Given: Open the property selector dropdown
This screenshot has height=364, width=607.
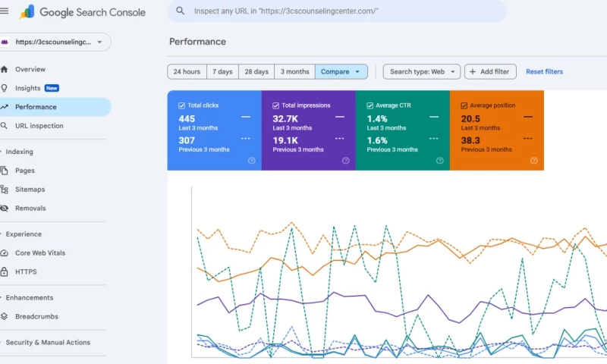Looking at the screenshot, I should (55, 42).
